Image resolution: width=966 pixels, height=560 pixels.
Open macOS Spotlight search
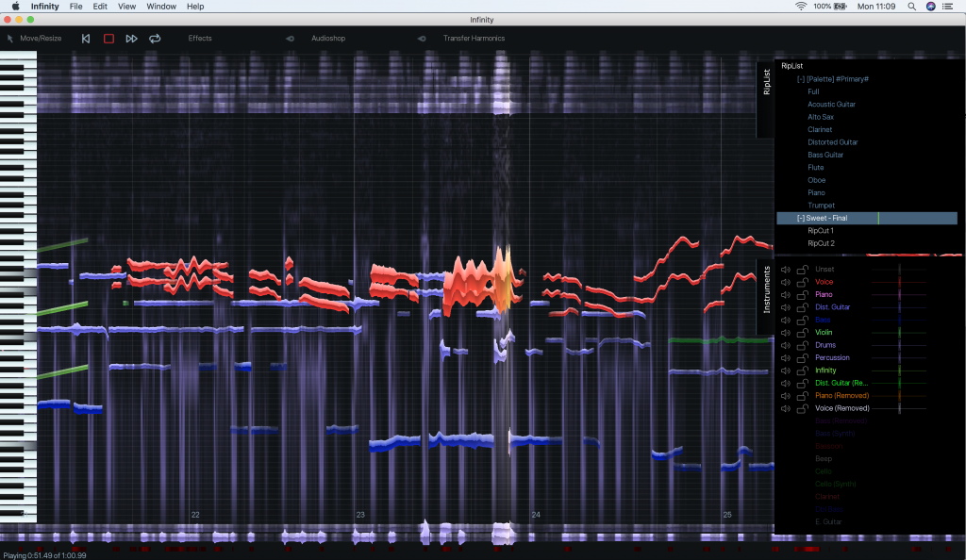pos(911,7)
